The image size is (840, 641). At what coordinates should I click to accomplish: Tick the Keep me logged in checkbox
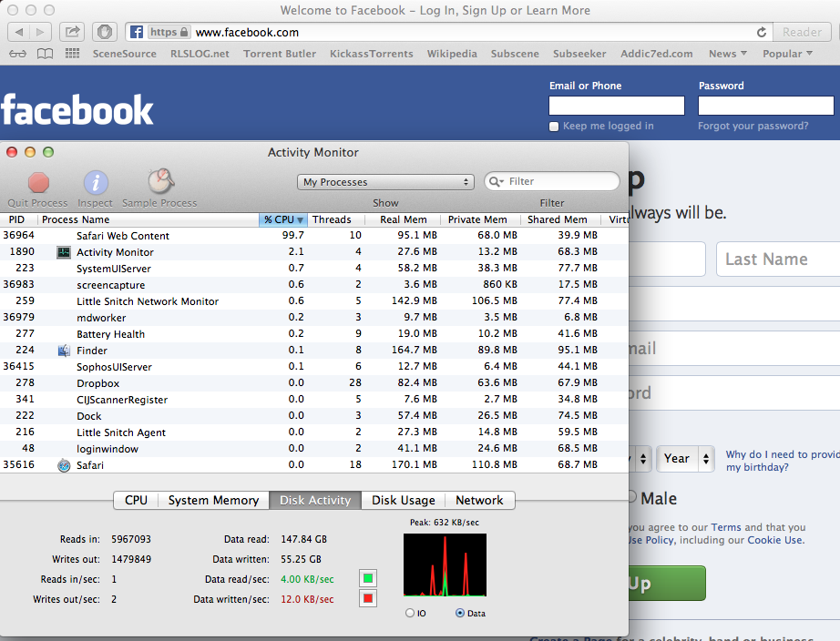click(x=554, y=127)
